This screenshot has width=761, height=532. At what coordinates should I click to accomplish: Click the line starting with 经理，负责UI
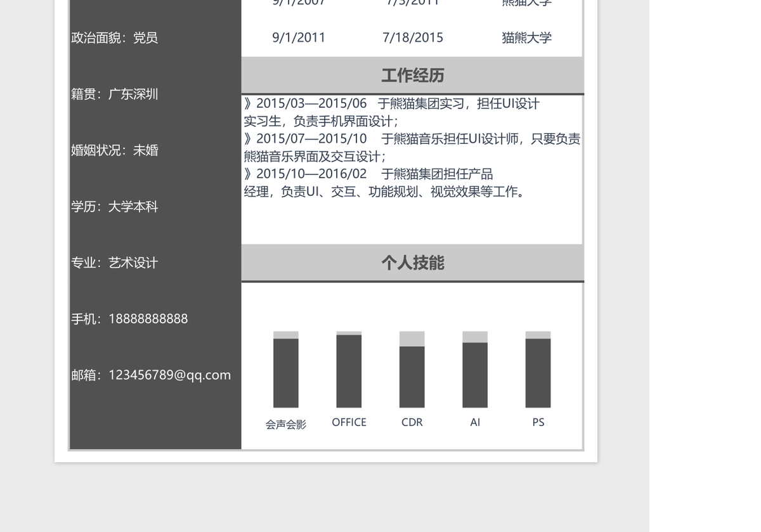(385, 191)
